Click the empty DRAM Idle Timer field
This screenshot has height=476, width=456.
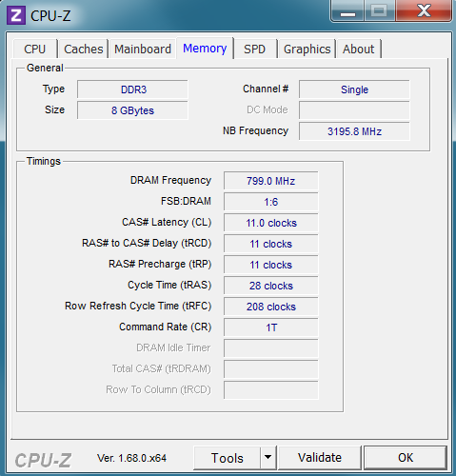click(271, 348)
